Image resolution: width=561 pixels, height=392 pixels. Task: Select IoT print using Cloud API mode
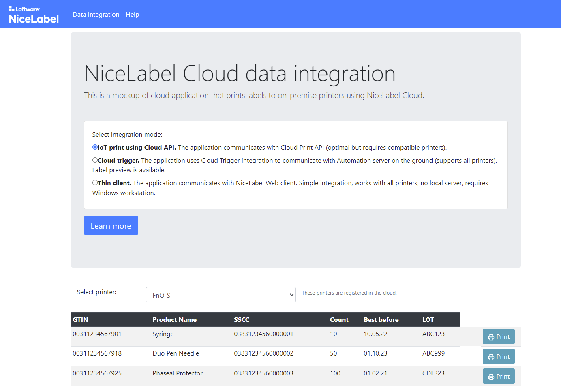pyautogui.click(x=95, y=147)
